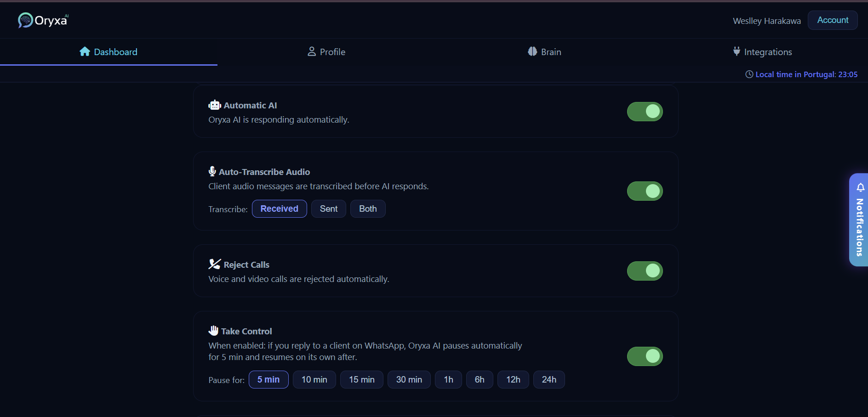Expand the Notifications side panel

point(859,220)
